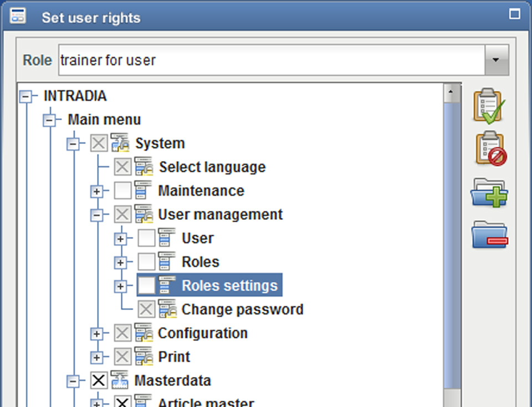
Task: Click the Set user rights window icon
Action: (x=18, y=16)
